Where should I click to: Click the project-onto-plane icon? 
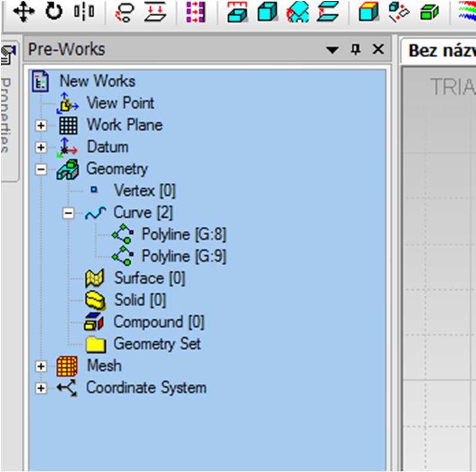pyautogui.click(x=155, y=12)
